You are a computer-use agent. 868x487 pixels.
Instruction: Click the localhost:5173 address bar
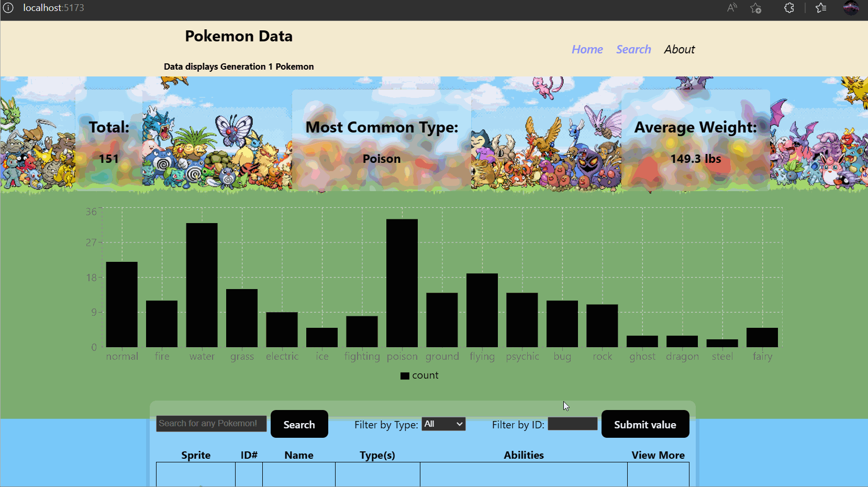[53, 8]
